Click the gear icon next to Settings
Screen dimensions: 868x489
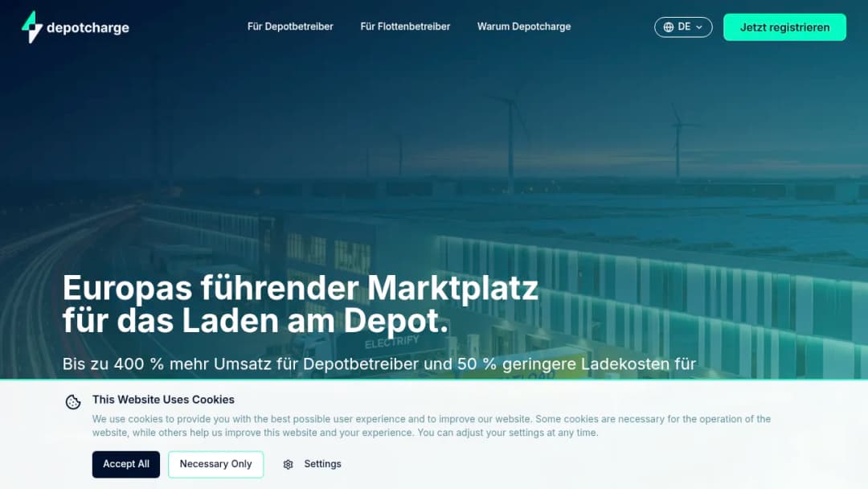pos(288,465)
